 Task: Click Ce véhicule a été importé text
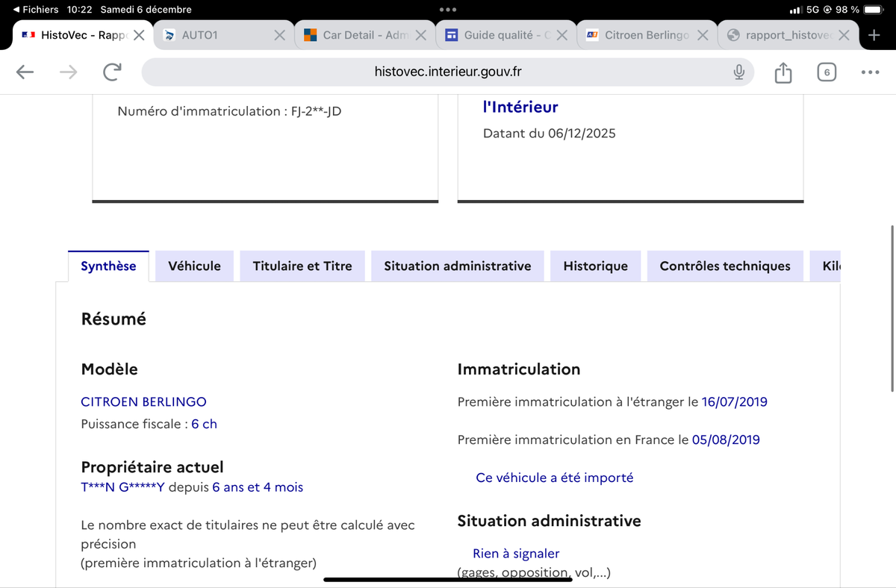554,478
